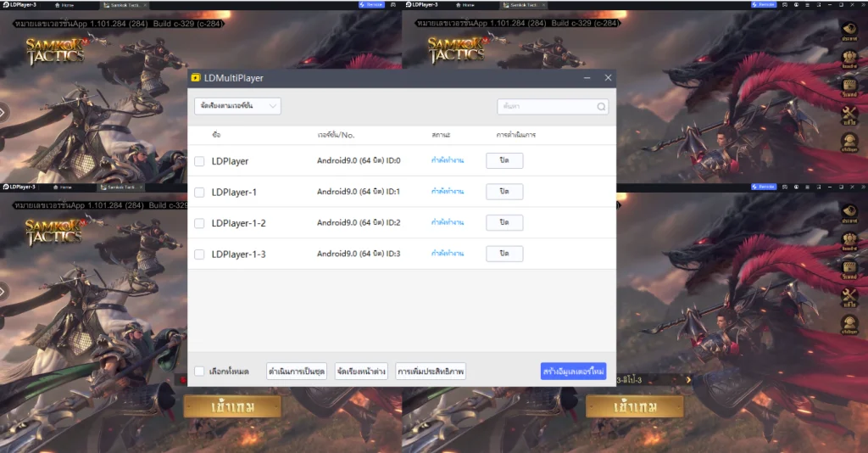Tick the checkbox for LDPlayer-1 row
Viewport: 868px width, 453px height.
[x=199, y=193]
